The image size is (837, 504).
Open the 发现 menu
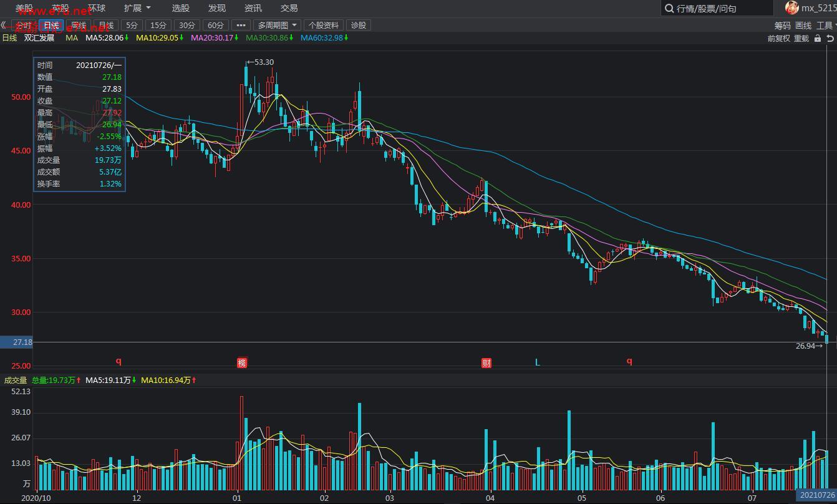[x=217, y=8]
